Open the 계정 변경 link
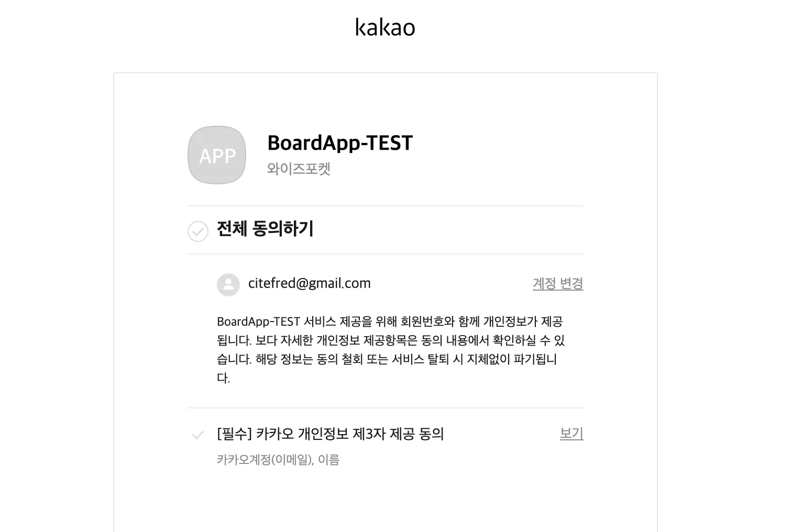791x532 pixels. pyautogui.click(x=558, y=283)
